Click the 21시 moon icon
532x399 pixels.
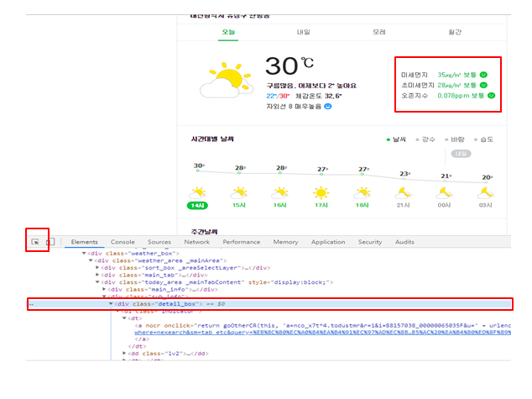click(404, 193)
